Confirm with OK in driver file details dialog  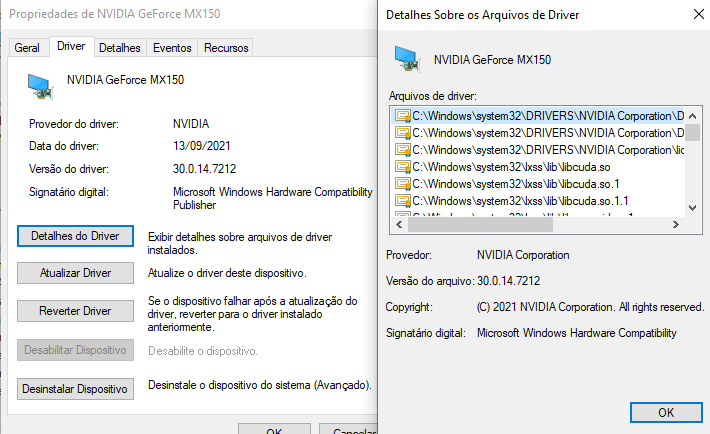666,413
